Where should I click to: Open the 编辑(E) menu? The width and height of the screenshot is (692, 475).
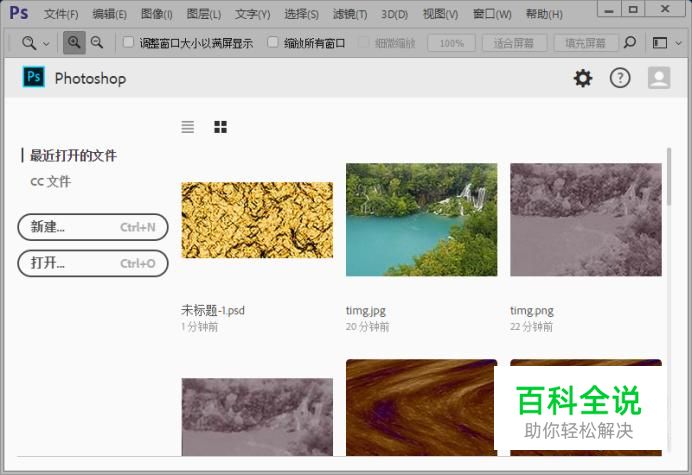coord(109,14)
